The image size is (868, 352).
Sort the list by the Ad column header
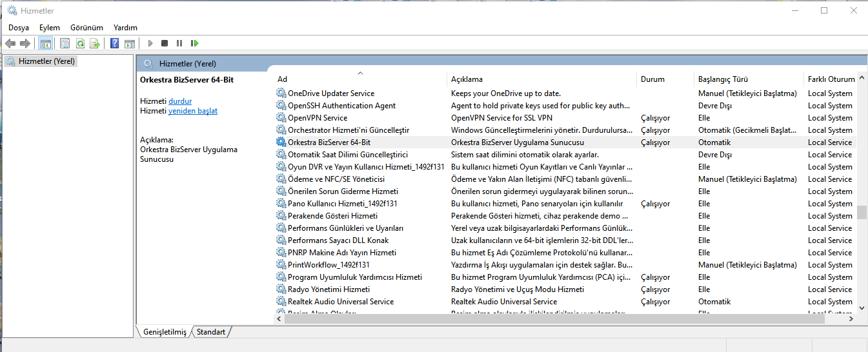358,79
